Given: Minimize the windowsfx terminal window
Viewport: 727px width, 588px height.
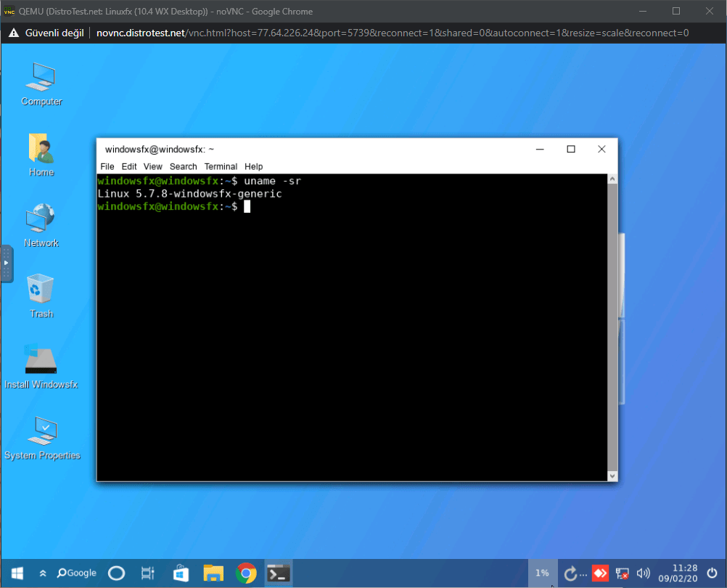Looking at the screenshot, I should 540,150.
